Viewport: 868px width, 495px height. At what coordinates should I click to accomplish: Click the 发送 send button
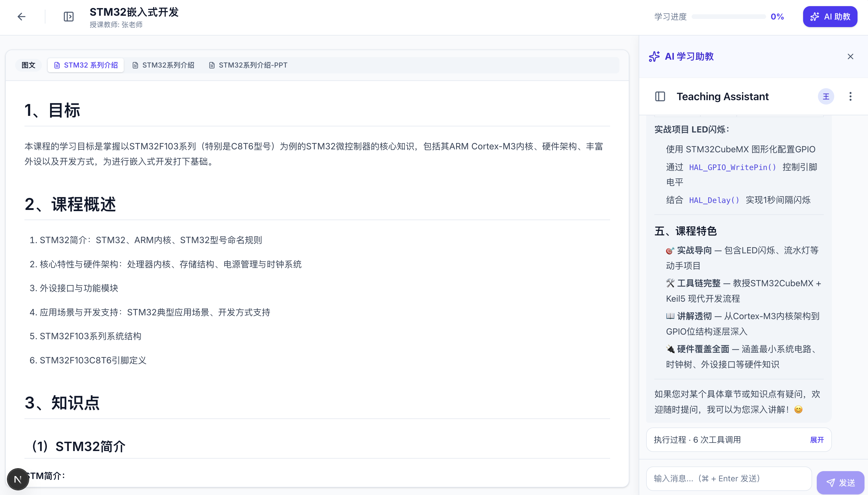pos(840,483)
